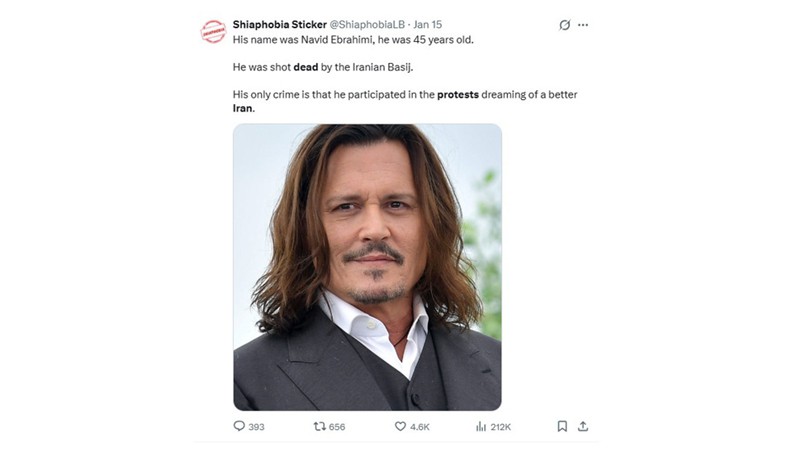Click the 656 reposts count
806x452 pixels.
pos(337,427)
